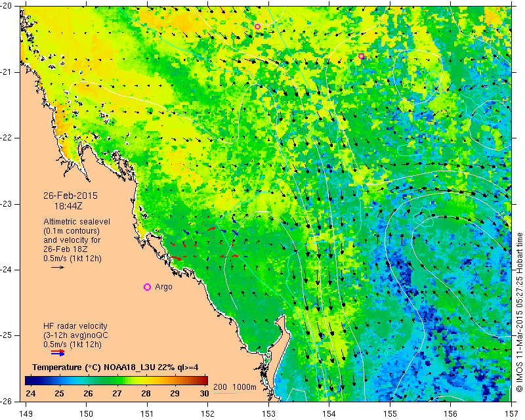Click "0.5m/s (1kt 12h)" under the altimetric legend
Screen dimensions: 525x420
(x=72, y=259)
